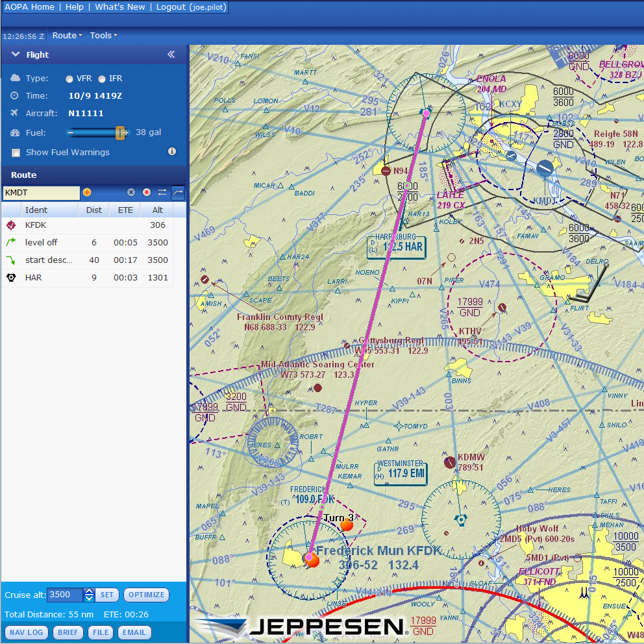644x644 pixels.
Task: Click the KMDT waypoint input field
Action: pos(41,193)
